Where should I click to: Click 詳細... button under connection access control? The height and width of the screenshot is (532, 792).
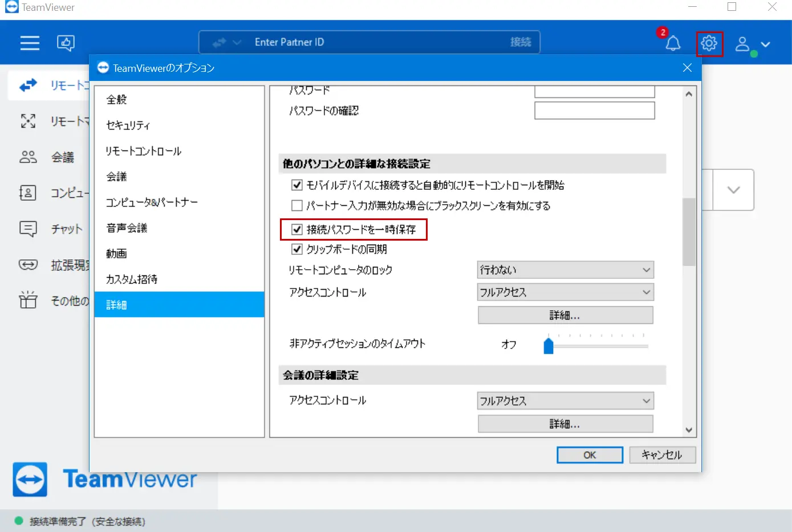(x=566, y=315)
